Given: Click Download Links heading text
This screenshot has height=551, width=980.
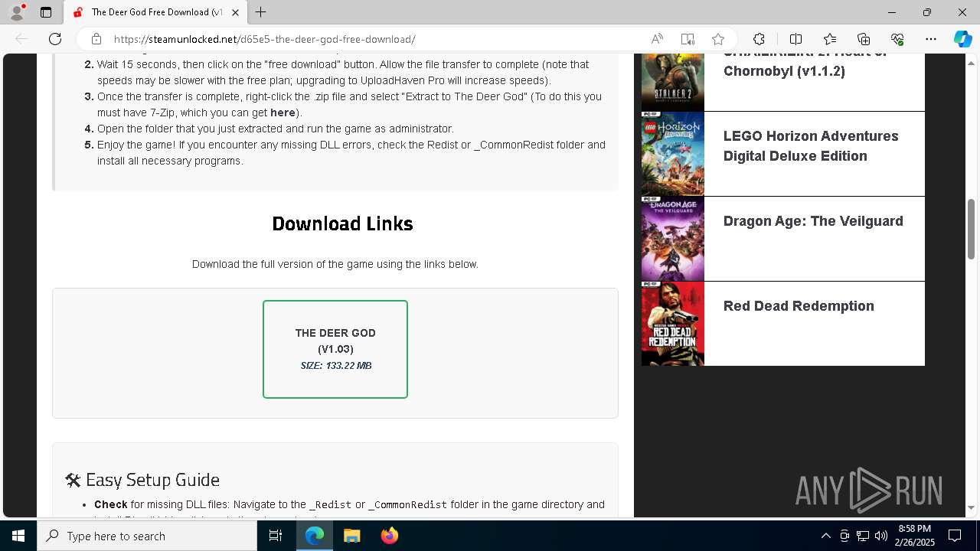Looking at the screenshot, I should [342, 223].
